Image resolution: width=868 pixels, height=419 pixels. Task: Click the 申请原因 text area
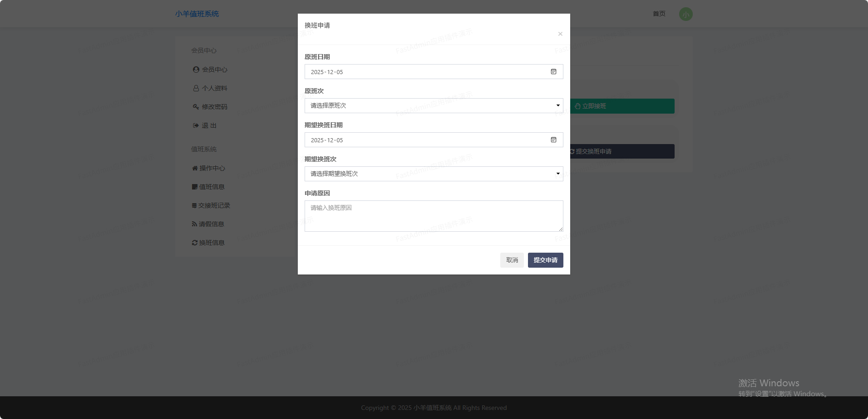434,216
